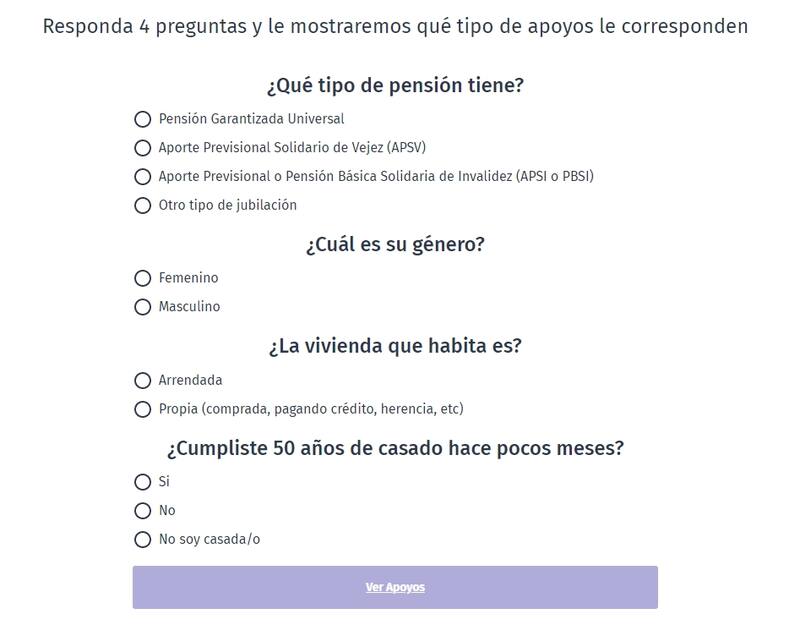Click the Masculino label text
The width and height of the screenshot is (800, 636).
[189, 307]
